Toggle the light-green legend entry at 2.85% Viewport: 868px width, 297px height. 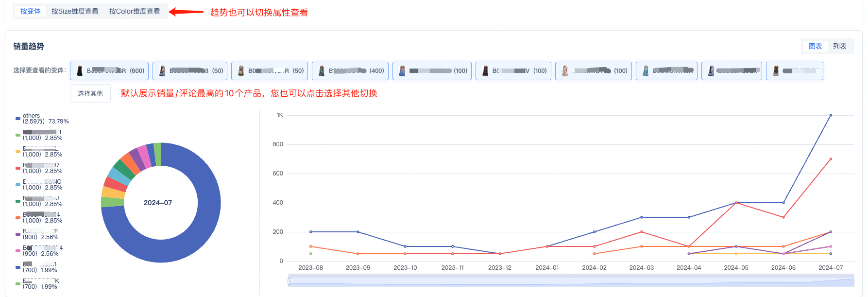(x=39, y=135)
